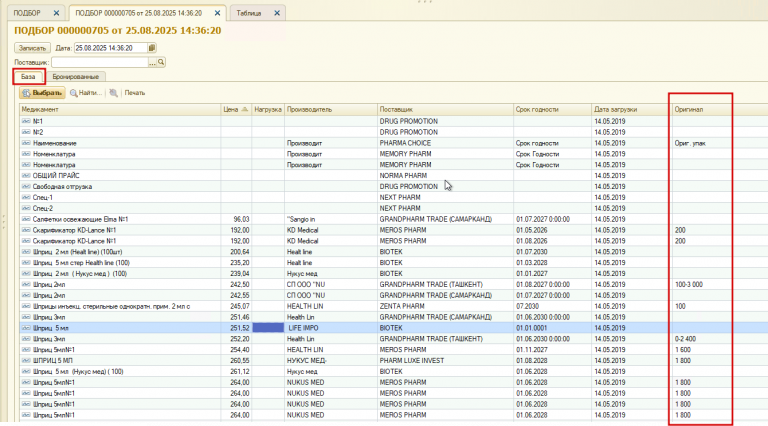Open the База tab
Image resolution: width=768 pixels, height=426 pixels.
[x=28, y=77]
